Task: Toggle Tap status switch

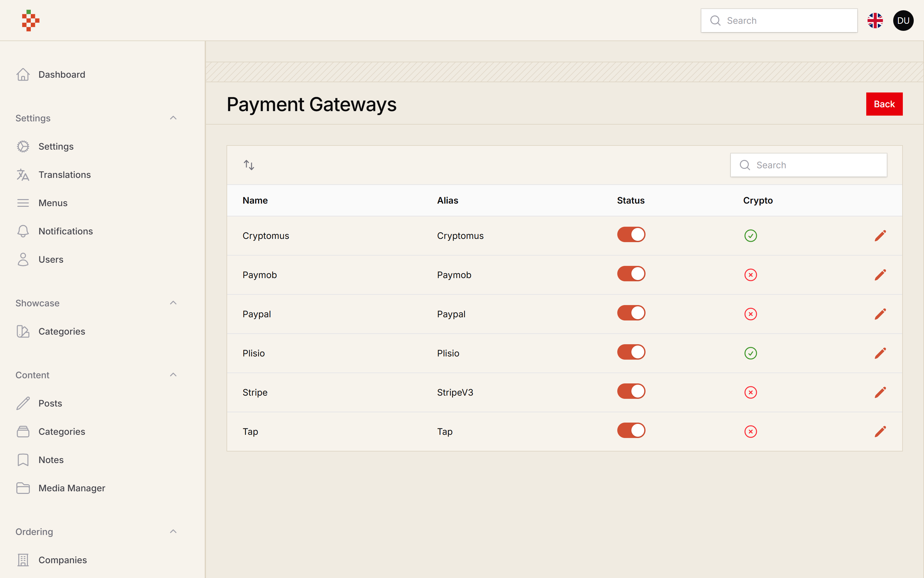Action: 631,430
